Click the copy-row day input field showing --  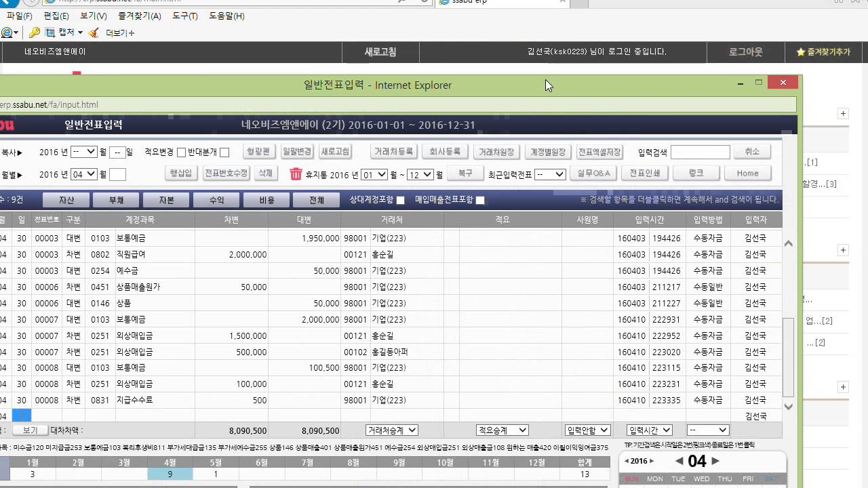click(x=117, y=152)
